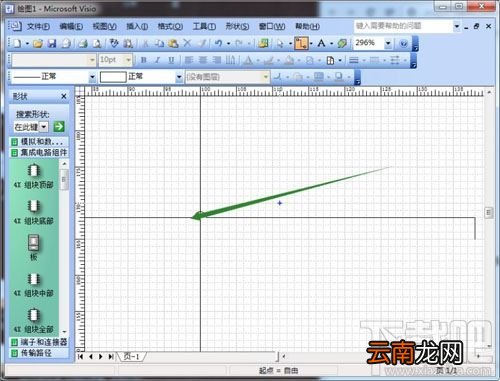This screenshot has width=500, height=381.
Task: Expand the search shapes 在此键 dropdown
Action: tap(44, 127)
